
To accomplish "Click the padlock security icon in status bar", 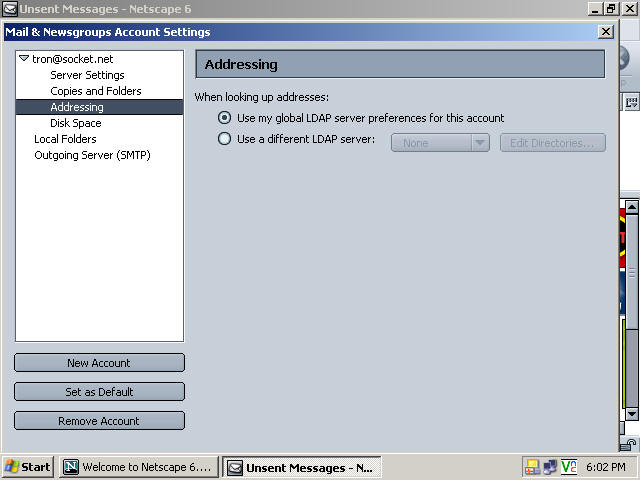I will click(x=628, y=445).
